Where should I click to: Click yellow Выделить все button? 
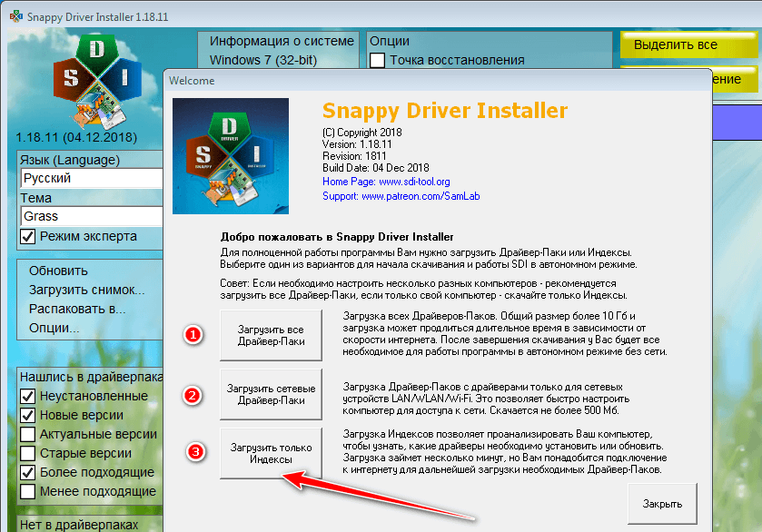(688, 44)
